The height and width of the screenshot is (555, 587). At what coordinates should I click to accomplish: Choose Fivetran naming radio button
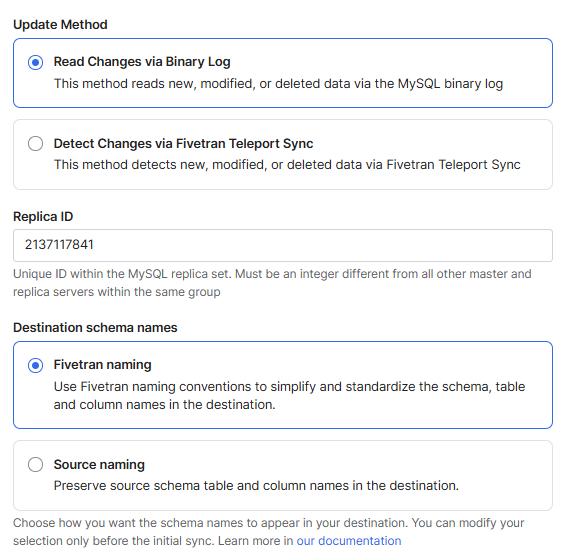(36, 365)
